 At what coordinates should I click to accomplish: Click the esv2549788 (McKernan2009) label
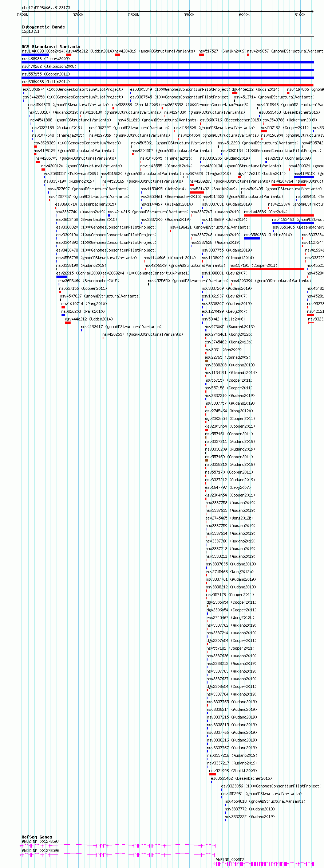[x=290, y=120]
